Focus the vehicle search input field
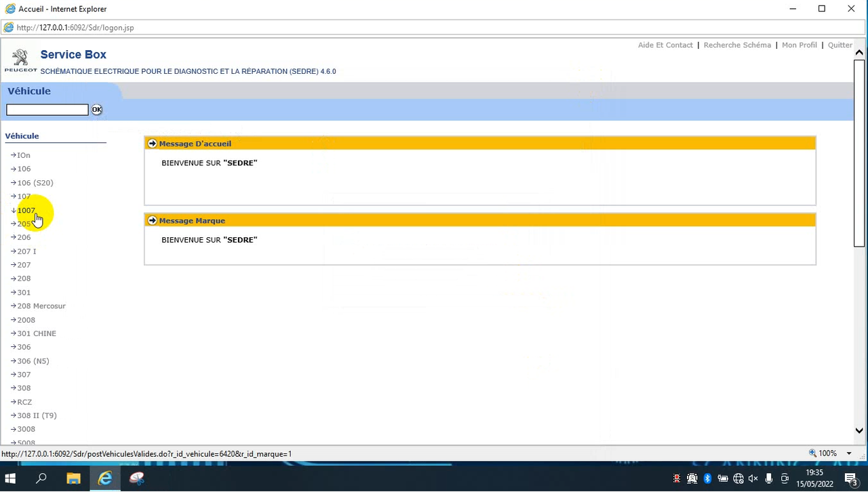 (x=47, y=110)
